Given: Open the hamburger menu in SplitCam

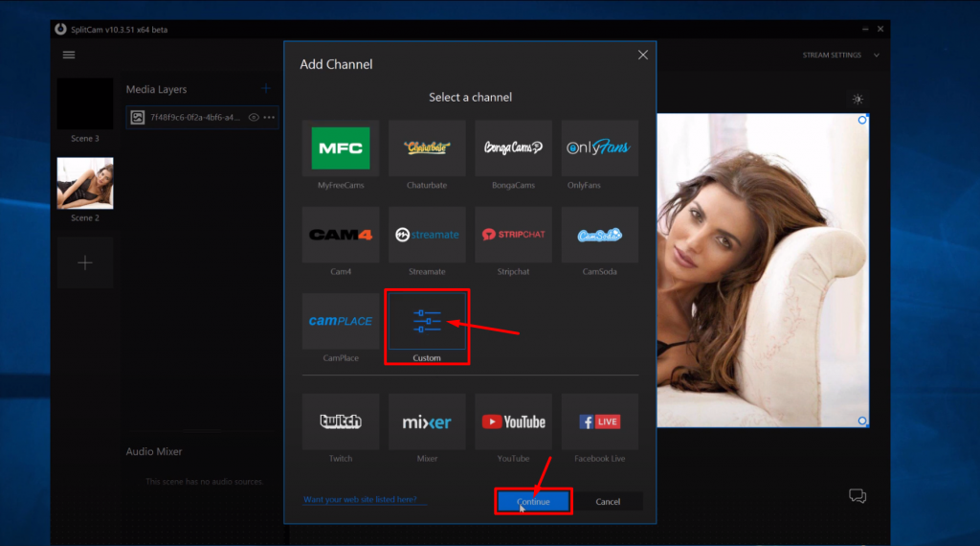Looking at the screenshot, I should pos(69,55).
